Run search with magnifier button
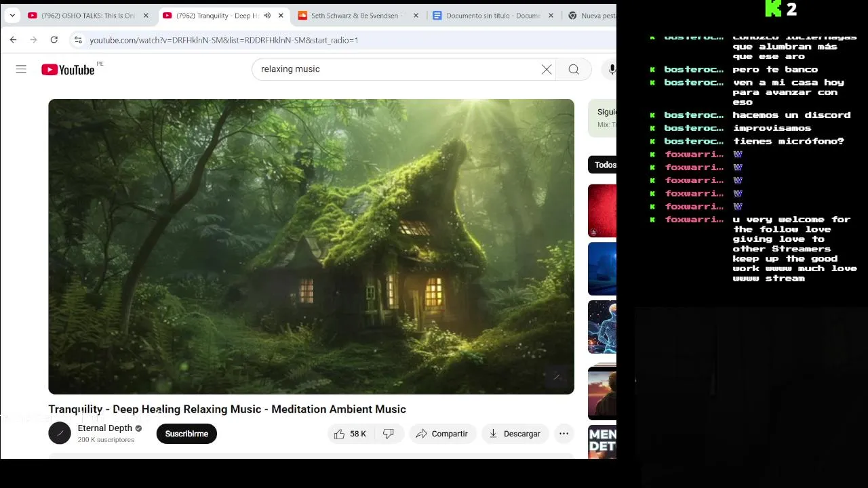Viewport: 868px width, 488px height. 574,69
